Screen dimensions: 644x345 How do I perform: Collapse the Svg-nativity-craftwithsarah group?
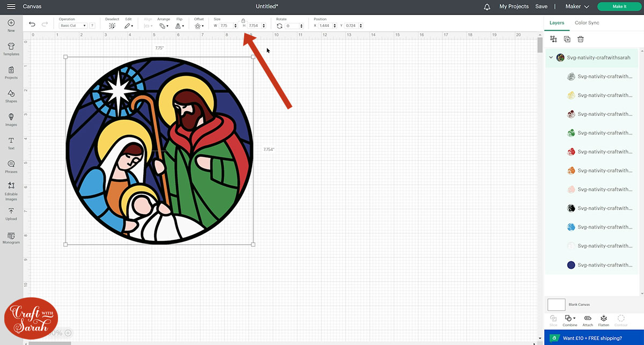tap(551, 57)
